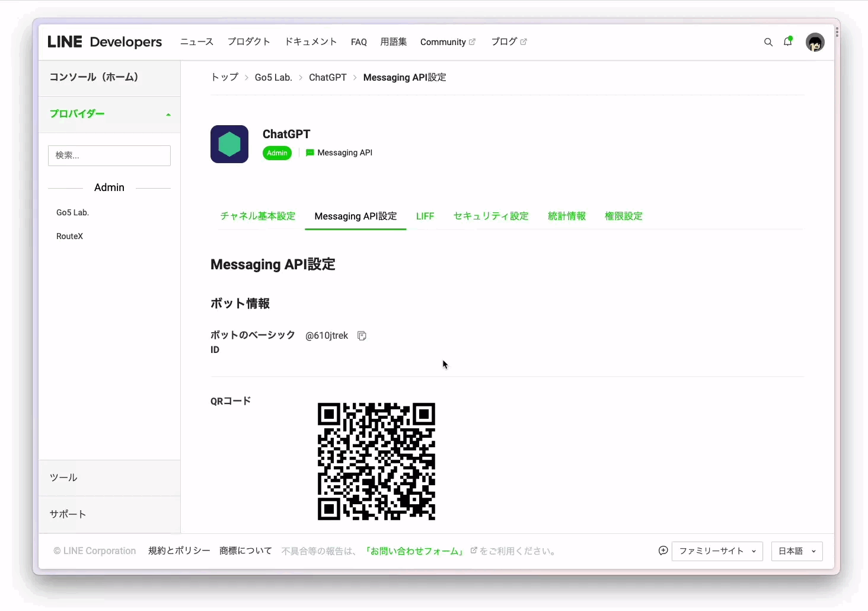Go to コンソール(ホーム) in sidebar

click(x=110, y=77)
